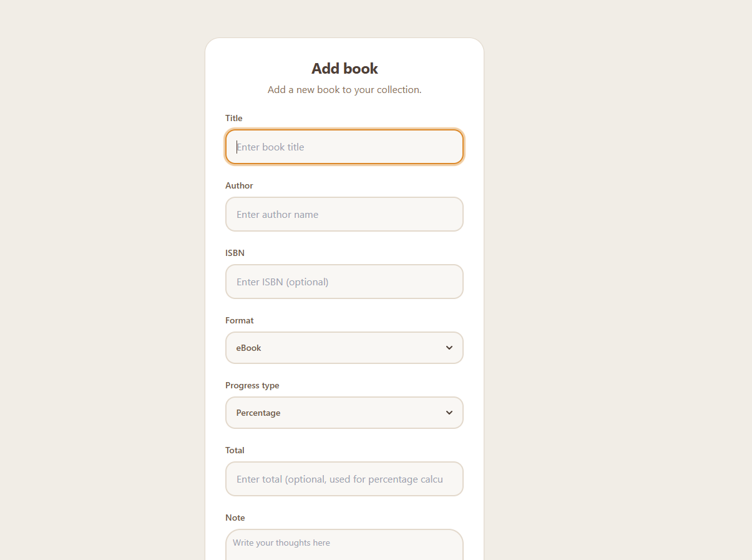Click the Total input field
This screenshot has width=752, height=560.
pyautogui.click(x=344, y=479)
